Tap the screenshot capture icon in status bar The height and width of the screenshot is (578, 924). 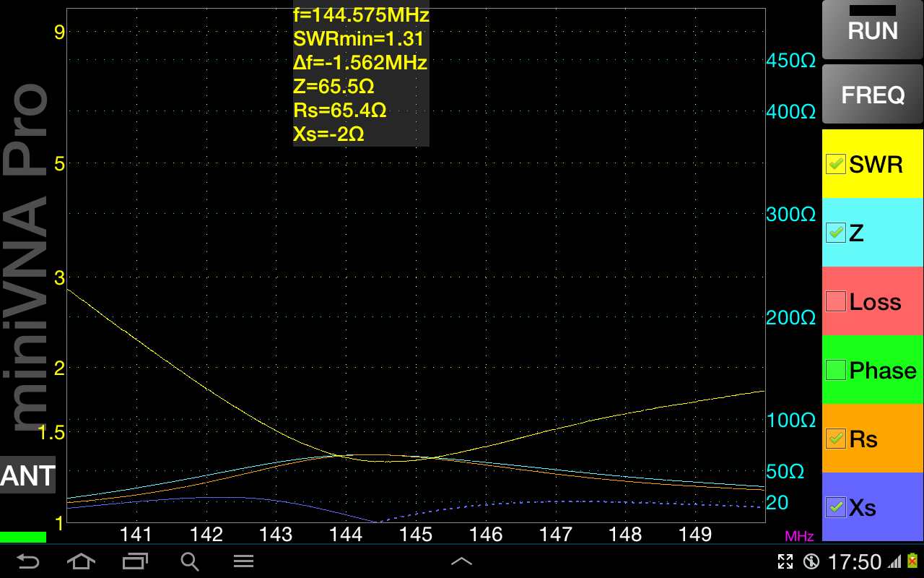785,561
